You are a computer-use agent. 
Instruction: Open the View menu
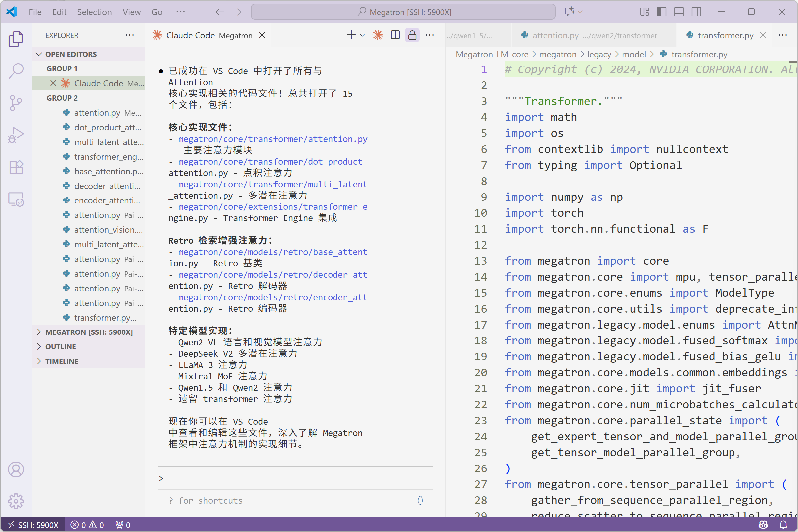click(132, 12)
